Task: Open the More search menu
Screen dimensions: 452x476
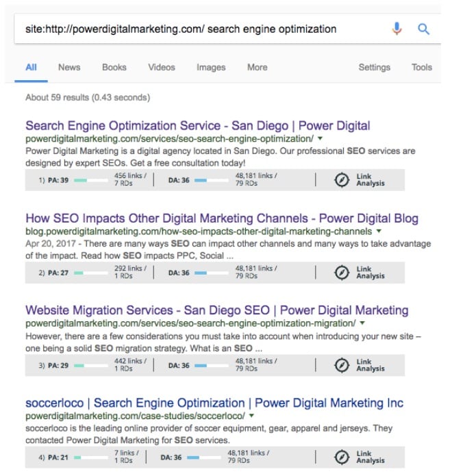Action: tap(257, 67)
